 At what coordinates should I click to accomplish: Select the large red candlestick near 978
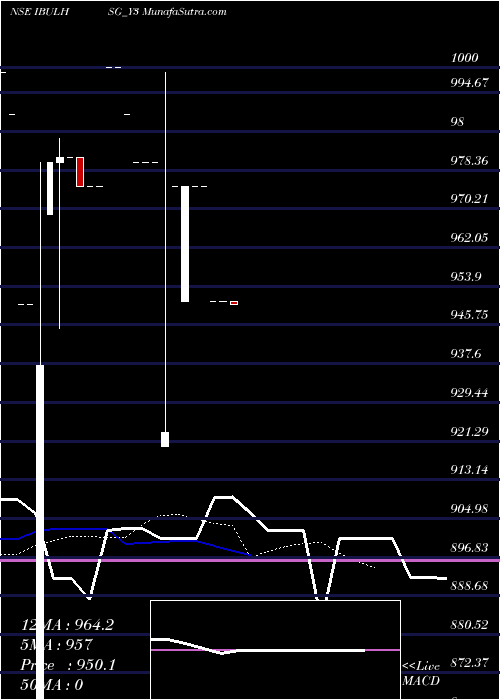point(80,171)
